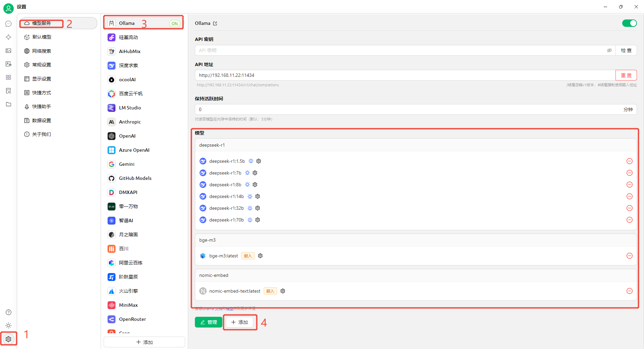
Task: Remove the deepseek-r1:8b model
Action: [x=630, y=185]
